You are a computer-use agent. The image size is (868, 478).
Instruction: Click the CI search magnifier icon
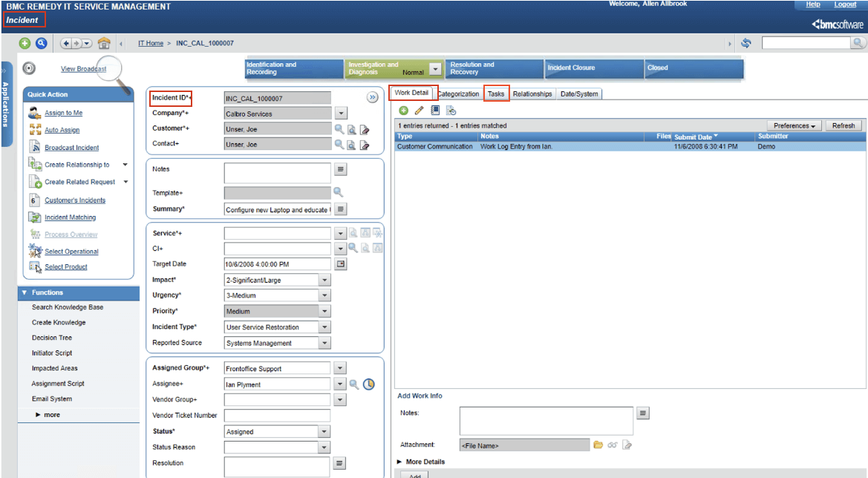pos(353,248)
